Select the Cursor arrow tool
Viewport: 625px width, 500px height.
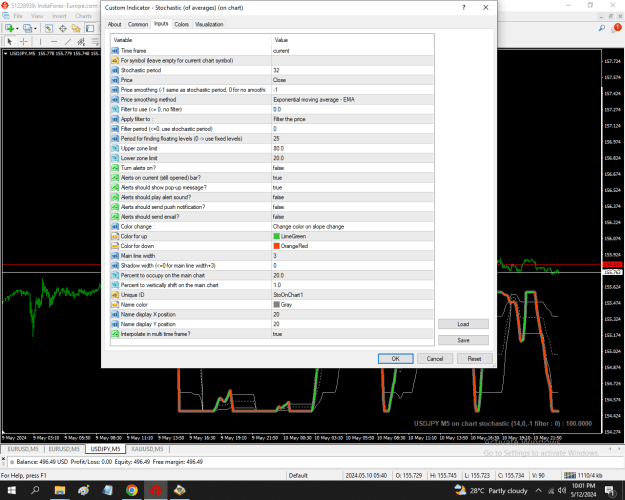coord(10,41)
